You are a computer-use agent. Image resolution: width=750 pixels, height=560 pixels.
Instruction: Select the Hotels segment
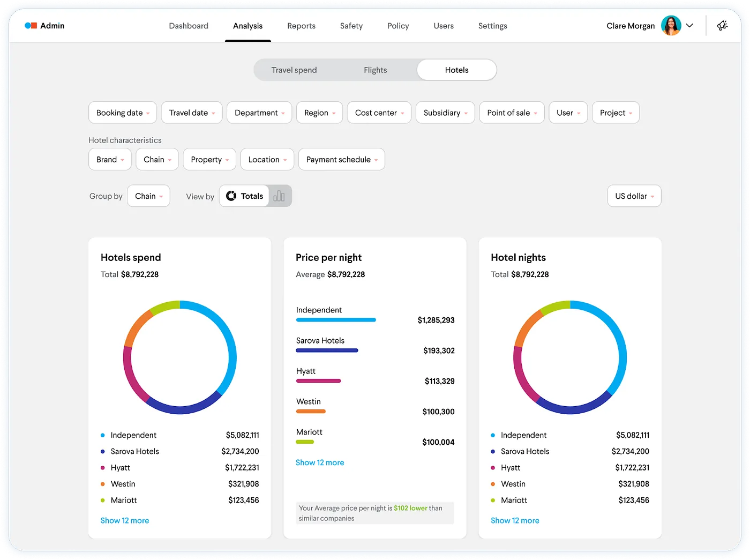pos(456,70)
